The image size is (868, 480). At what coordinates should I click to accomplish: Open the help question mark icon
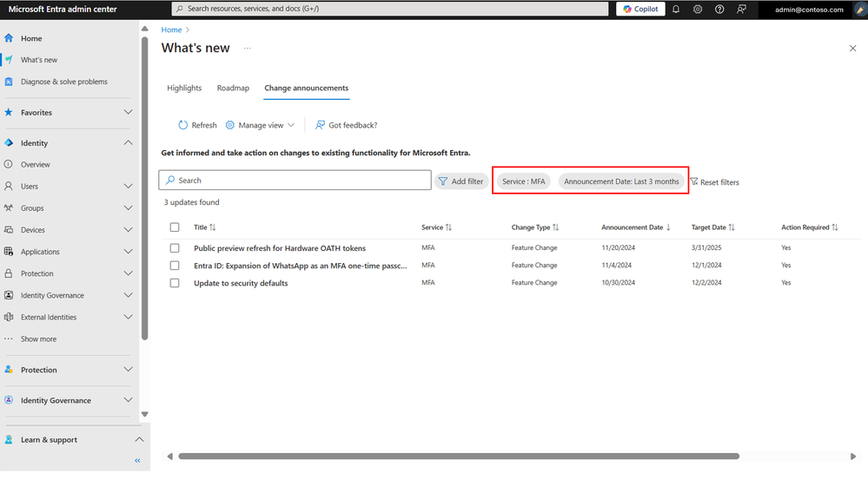[x=719, y=9]
